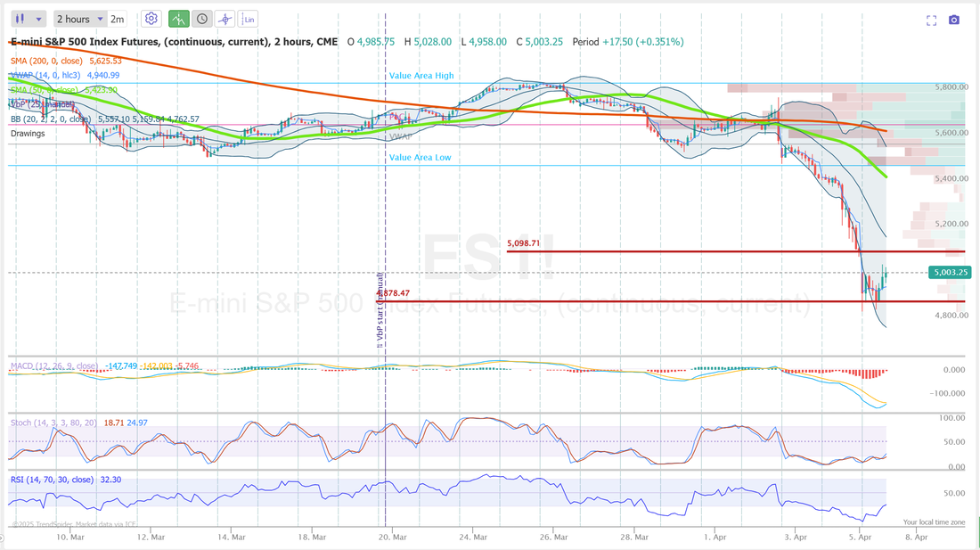This screenshot has width=980, height=550.
Task: Select the BB (20, 2, 2, 0, close) label
Action: tap(51, 119)
